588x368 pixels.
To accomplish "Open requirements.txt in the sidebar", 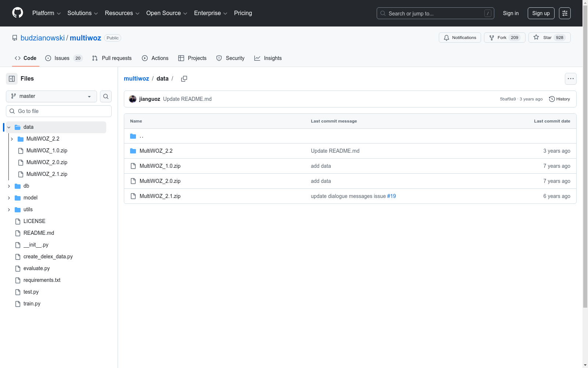I will 42,280.
